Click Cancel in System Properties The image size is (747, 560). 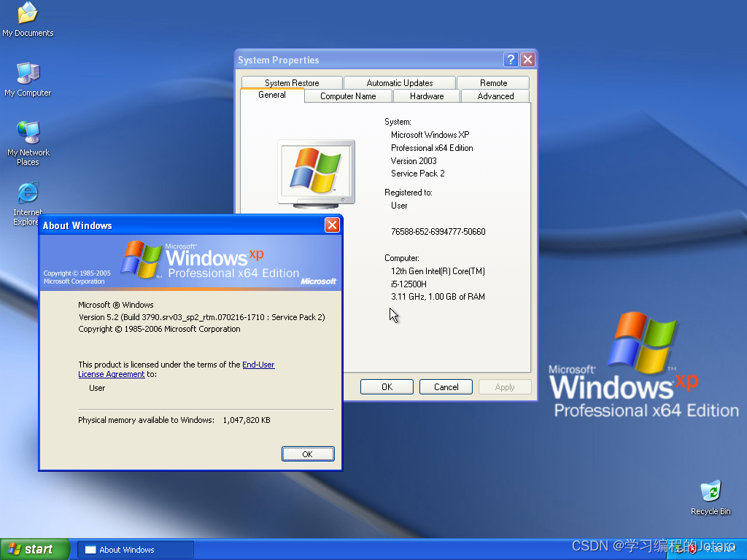[446, 386]
